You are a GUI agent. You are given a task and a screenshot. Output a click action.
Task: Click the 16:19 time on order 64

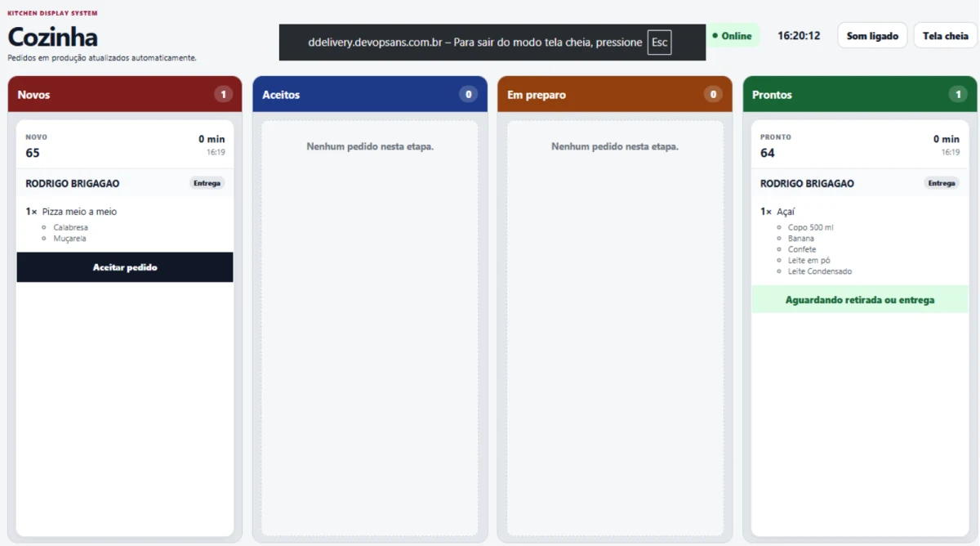[951, 152]
